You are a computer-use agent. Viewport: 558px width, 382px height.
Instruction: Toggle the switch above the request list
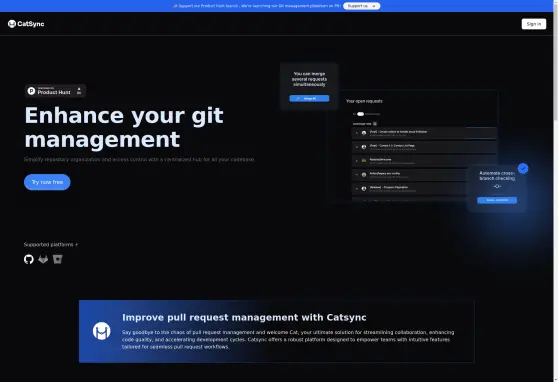click(360, 114)
